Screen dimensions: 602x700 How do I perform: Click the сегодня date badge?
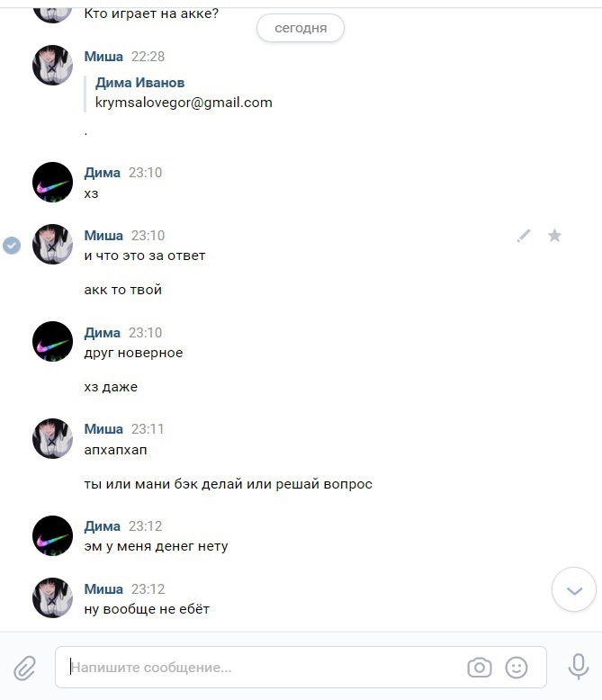pos(301,28)
